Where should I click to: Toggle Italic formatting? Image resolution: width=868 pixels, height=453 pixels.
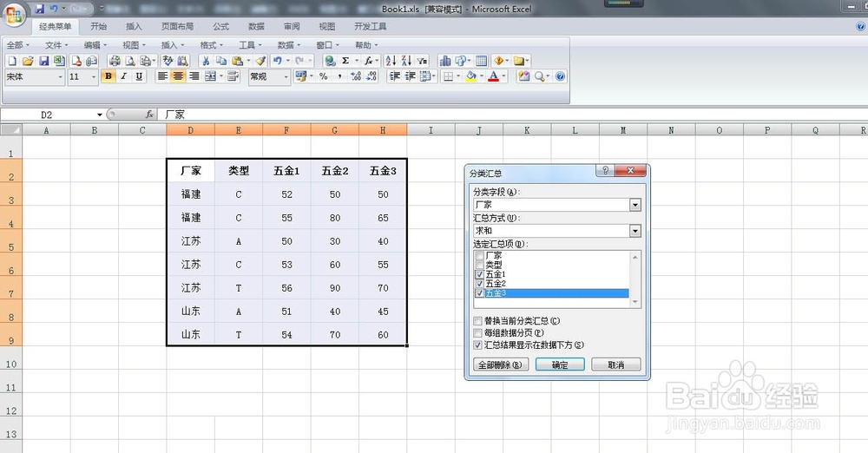coord(124,76)
